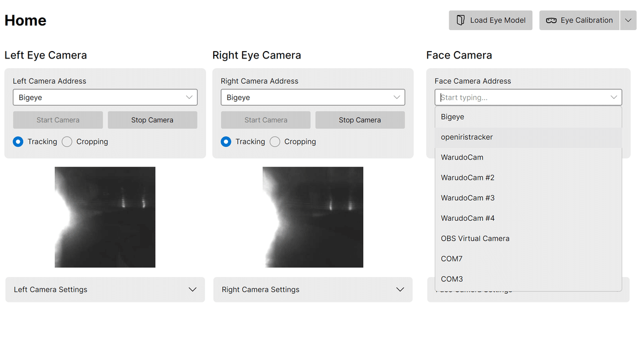Open Eye Calibration dropdown arrow

point(628,20)
